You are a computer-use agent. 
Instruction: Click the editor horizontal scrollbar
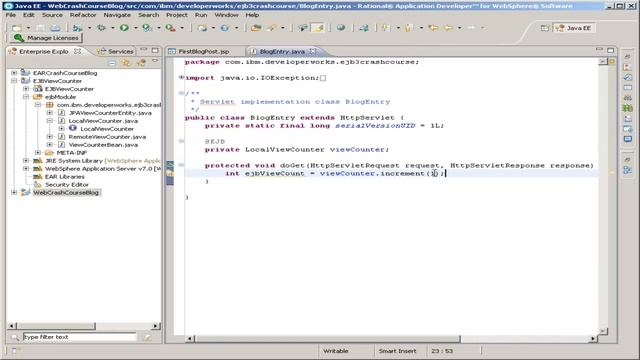[391, 339]
